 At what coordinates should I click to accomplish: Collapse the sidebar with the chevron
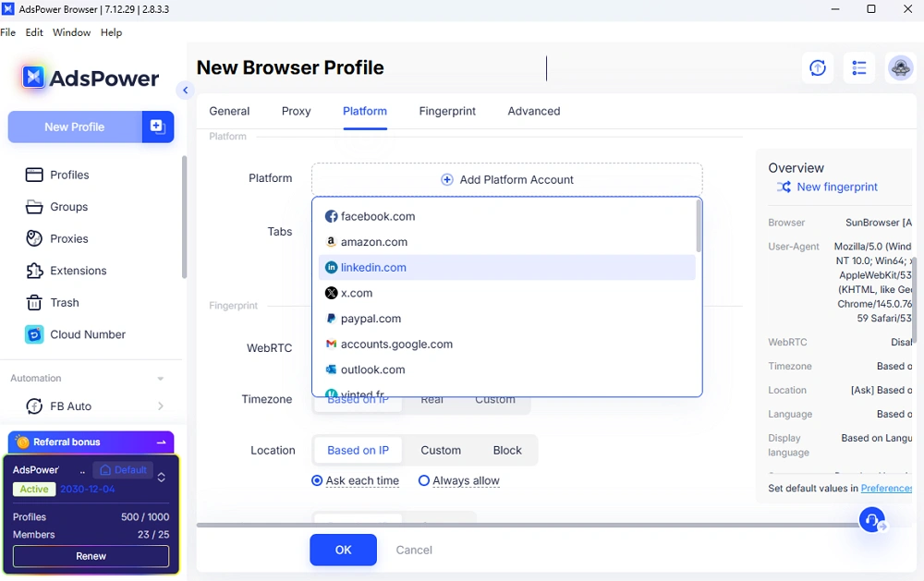pos(185,91)
